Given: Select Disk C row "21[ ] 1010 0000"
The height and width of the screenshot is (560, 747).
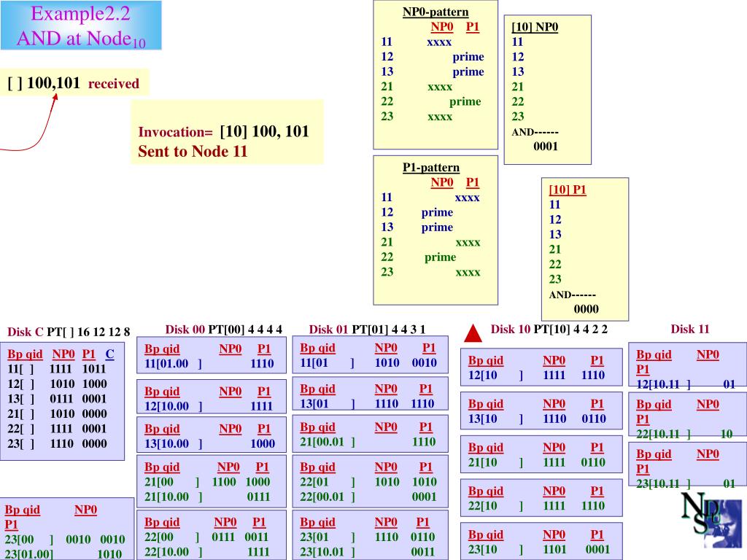Looking at the screenshot, I should (57, 414).
